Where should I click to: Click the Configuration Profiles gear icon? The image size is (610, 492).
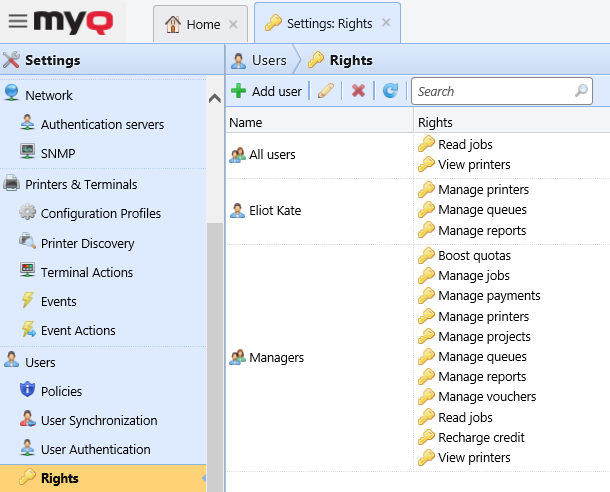pos(28,213)
